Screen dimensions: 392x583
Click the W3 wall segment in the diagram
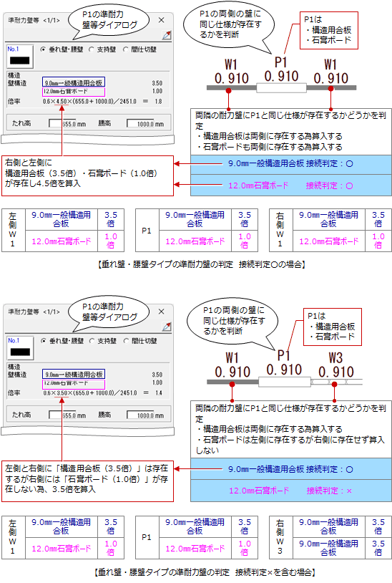click(x=336, y=382)
